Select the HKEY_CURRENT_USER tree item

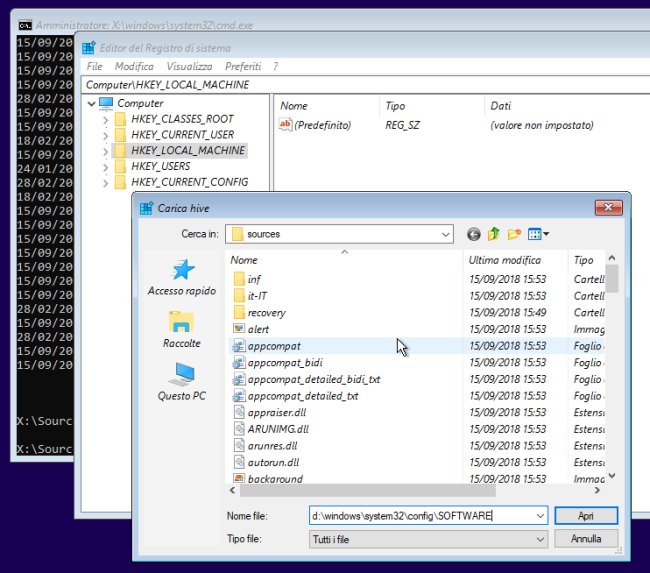point(182,135)
